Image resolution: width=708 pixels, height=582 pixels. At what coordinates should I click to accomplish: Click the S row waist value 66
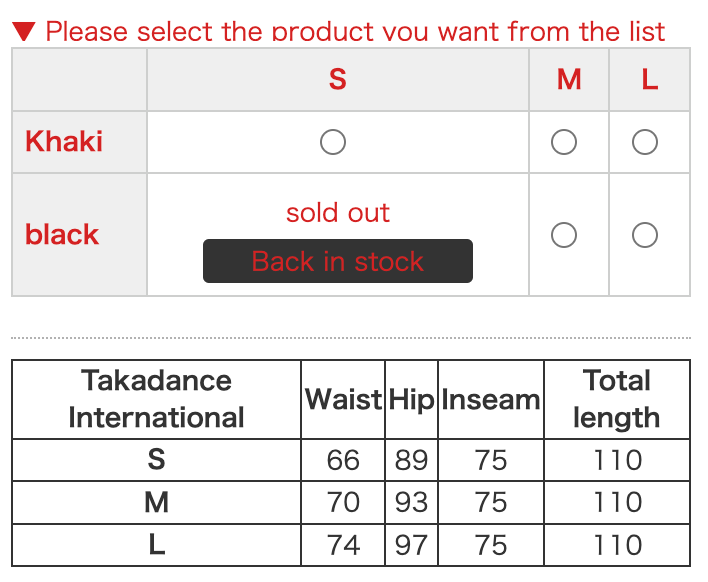pos(343,460)
